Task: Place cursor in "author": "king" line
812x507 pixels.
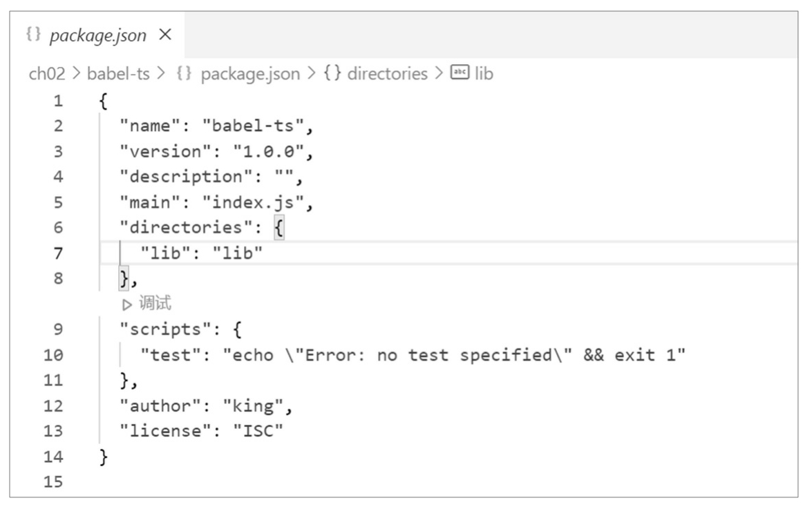Action: [x=206, y=406]
